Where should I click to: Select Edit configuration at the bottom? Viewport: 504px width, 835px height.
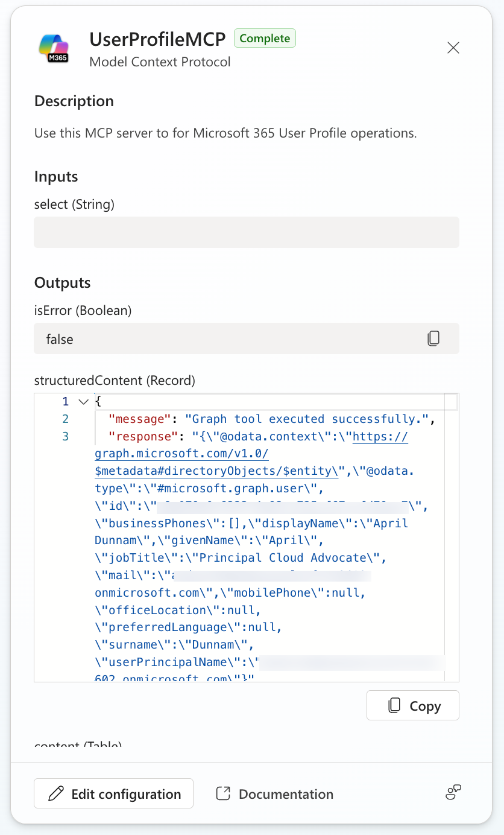[113, 793]
